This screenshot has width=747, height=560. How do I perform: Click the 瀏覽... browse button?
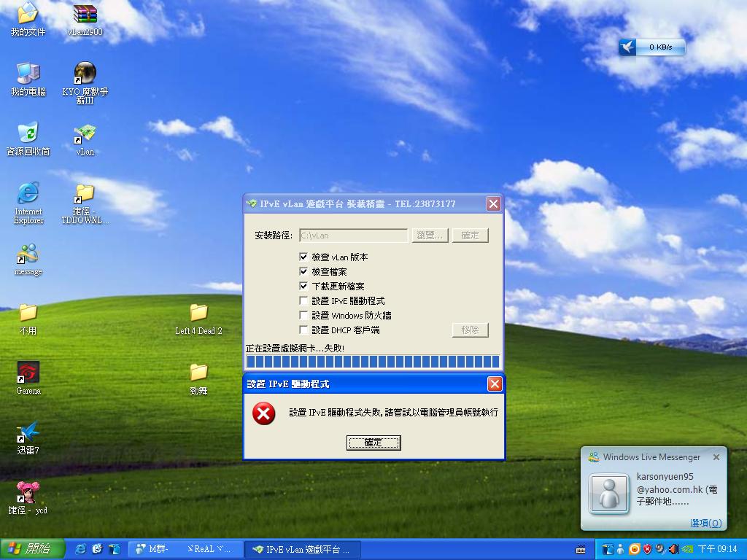[x=430, y=236]
